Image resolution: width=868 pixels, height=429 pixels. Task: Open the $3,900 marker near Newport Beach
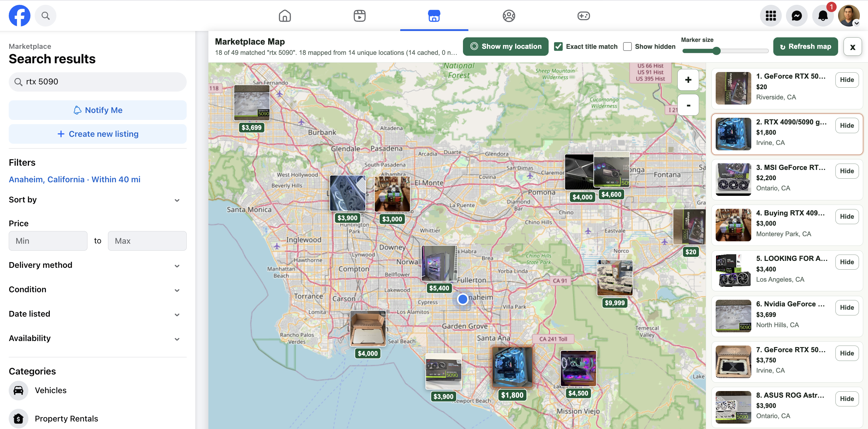pos(443,371)
